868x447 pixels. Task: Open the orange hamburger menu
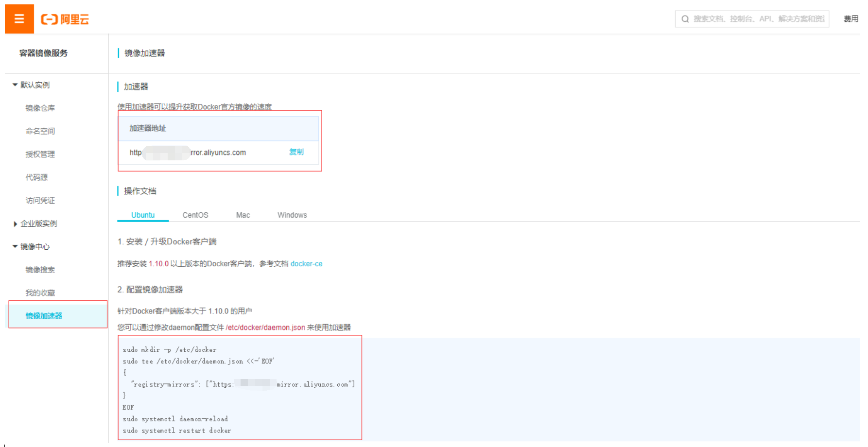click(x=19, y=19)
